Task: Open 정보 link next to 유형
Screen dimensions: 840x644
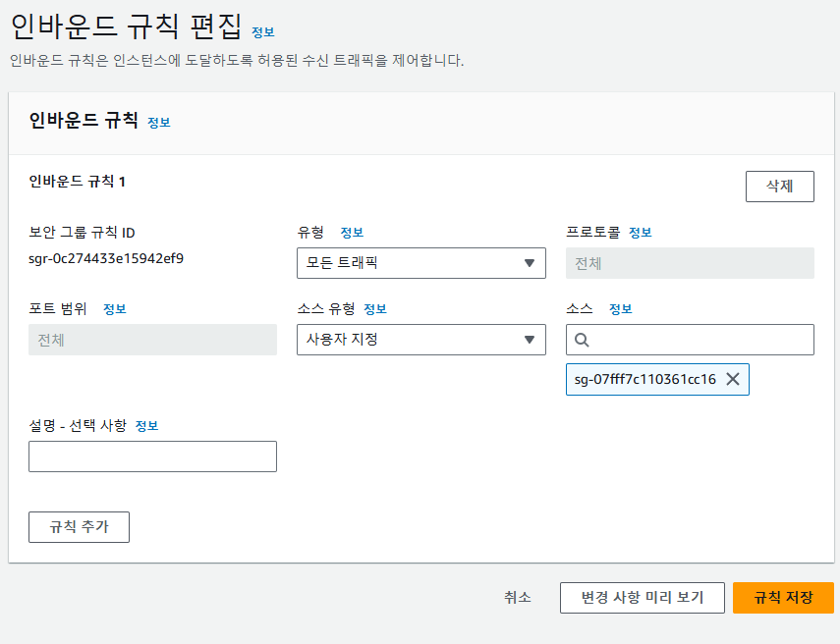Action: point(352,233)
